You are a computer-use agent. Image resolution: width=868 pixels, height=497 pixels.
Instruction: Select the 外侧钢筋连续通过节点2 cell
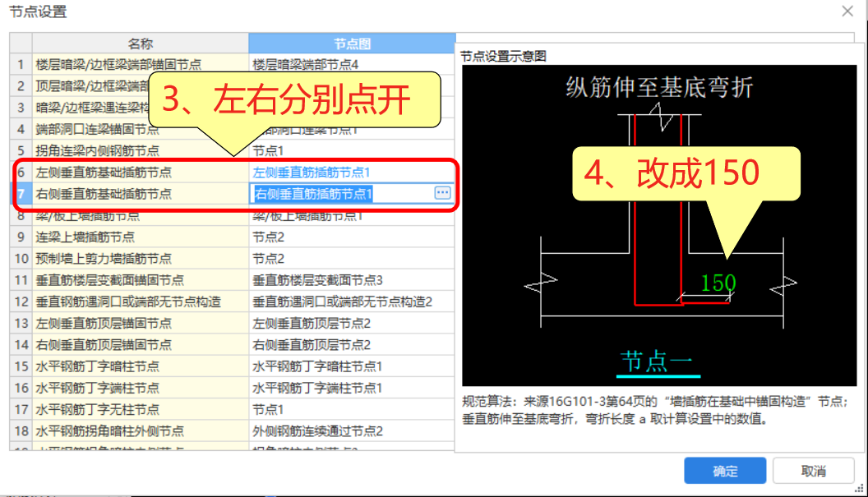coord(352,431)
